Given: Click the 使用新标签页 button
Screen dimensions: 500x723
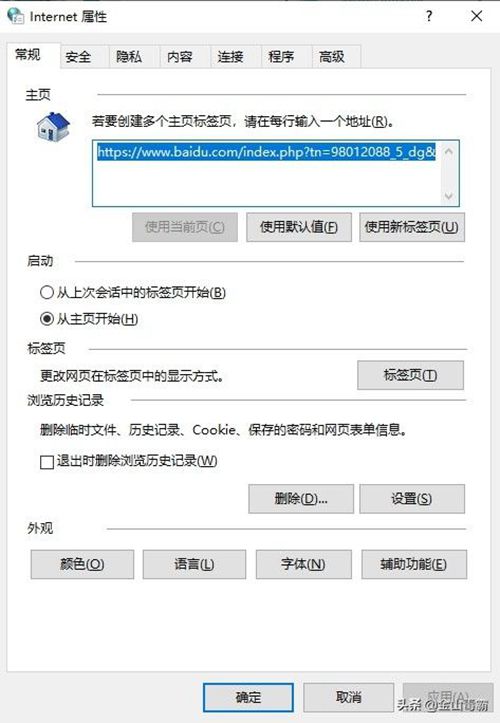Looking at the screenshot, I should pos(412,227).
